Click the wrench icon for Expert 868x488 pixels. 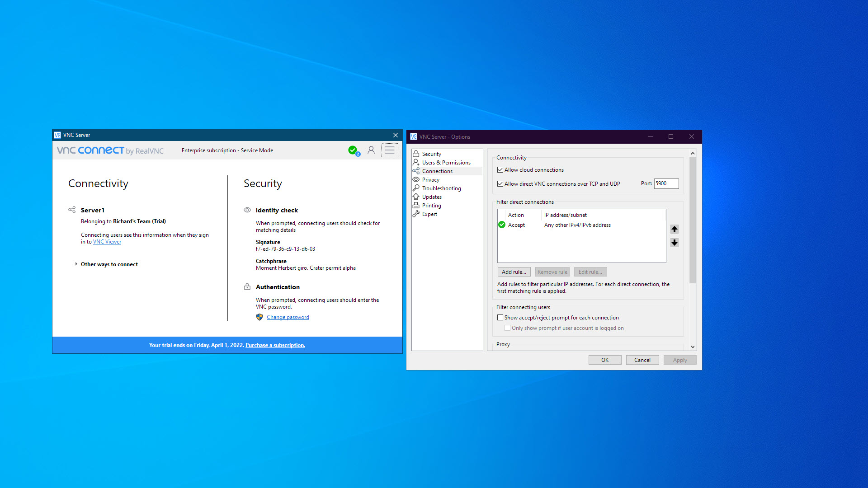[x=416, y=214]
